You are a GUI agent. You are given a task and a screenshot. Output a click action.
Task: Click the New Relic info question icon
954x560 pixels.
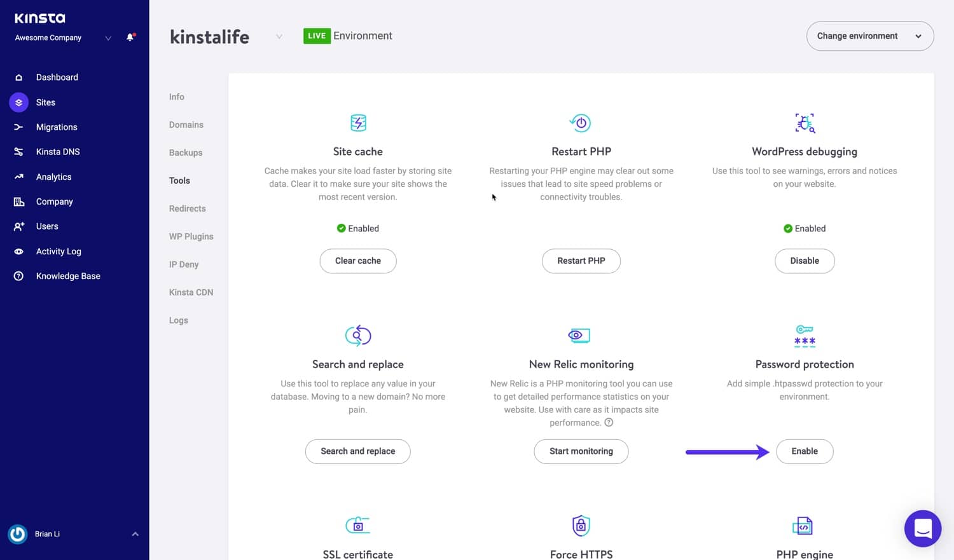tap(609, 423)
